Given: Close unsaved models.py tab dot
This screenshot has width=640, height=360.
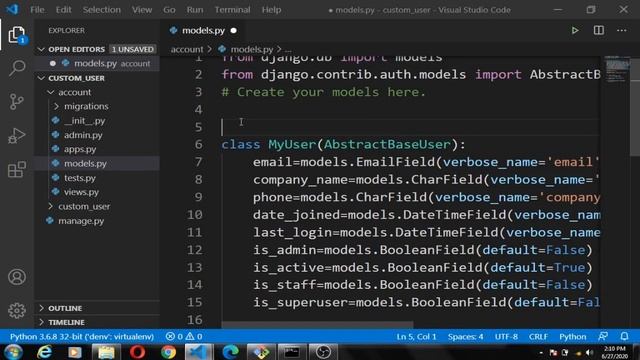Looking at the screenshot, I should pyautogui.click(x=233, y=31).
